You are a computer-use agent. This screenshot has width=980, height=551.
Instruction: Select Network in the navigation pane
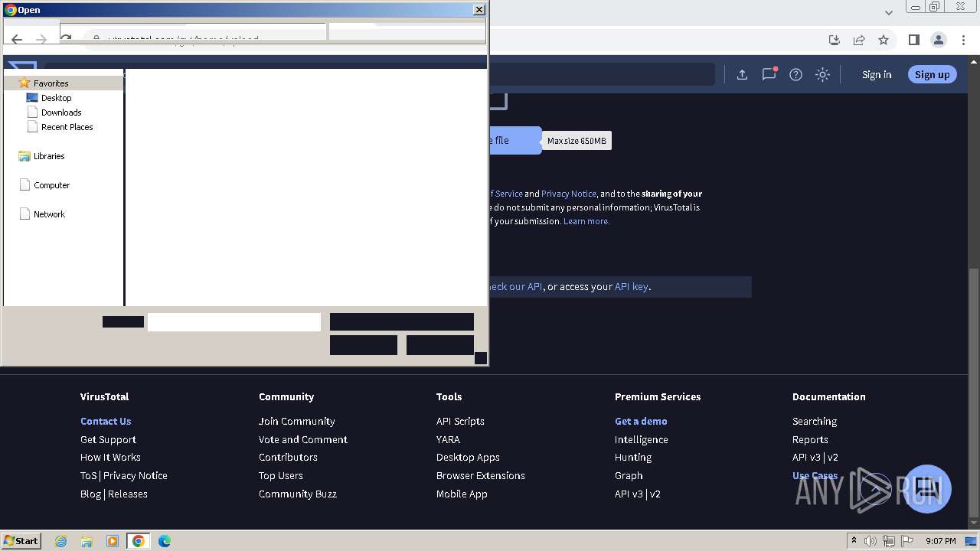coord(49,214)
